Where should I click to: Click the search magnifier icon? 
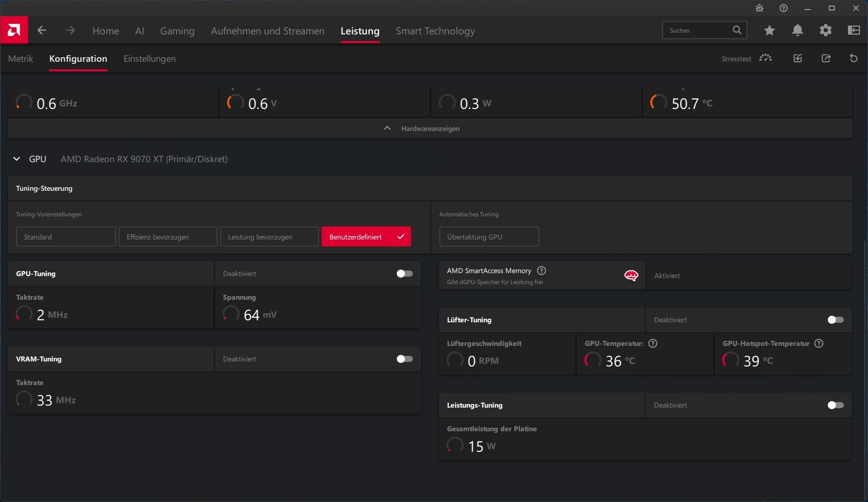pos(737,30)
